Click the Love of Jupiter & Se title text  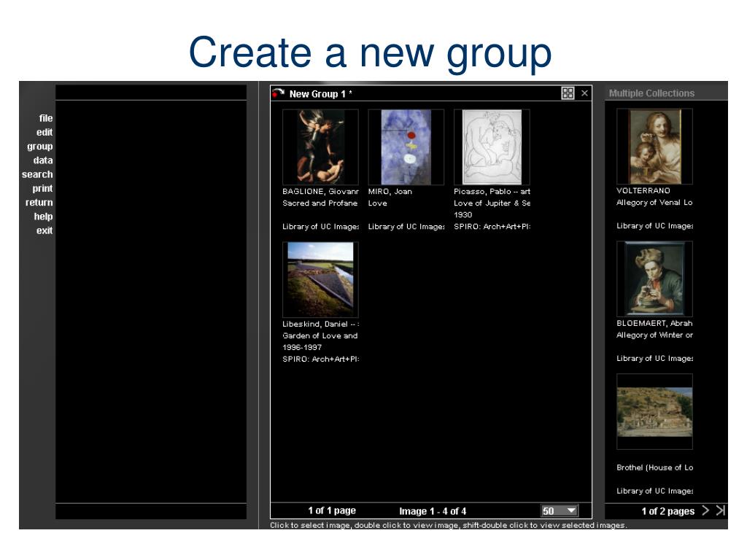pos(492,203)
